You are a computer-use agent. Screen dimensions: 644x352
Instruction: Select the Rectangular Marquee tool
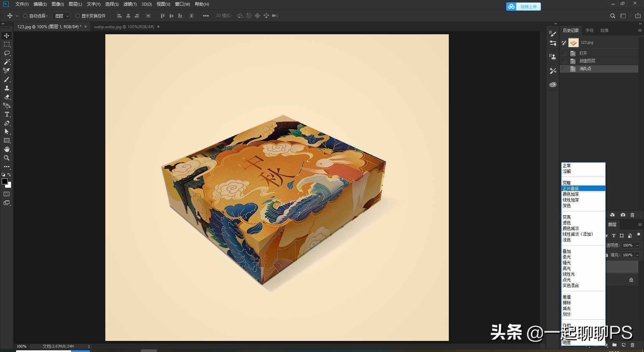point(7,44)
